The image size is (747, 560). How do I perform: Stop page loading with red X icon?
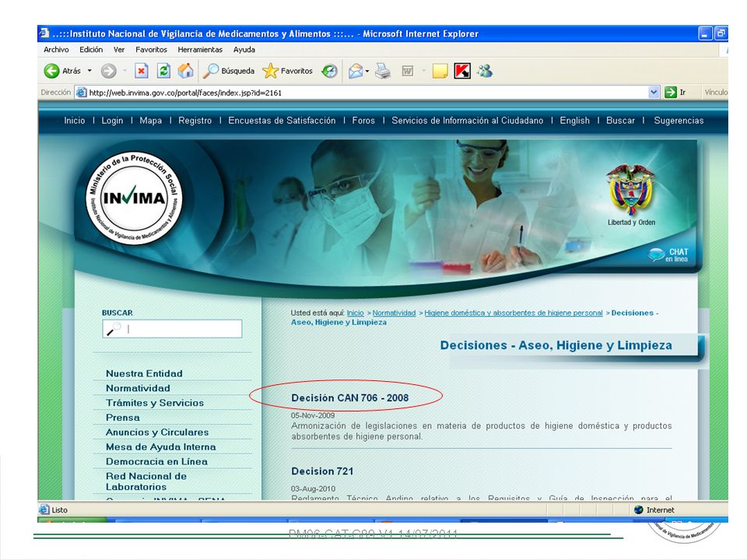pyautogui.click(x=141, y=71)
